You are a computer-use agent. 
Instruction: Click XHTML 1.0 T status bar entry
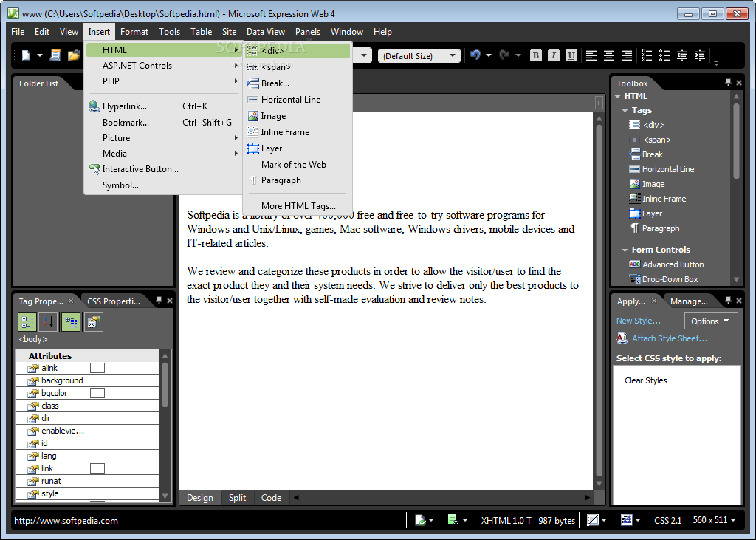[x=506, y=521]
